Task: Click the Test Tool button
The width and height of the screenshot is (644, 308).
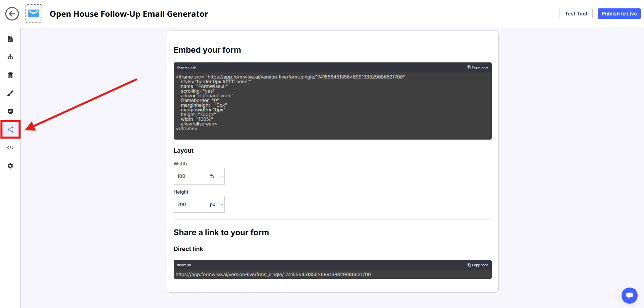Action: pos(576,14)
